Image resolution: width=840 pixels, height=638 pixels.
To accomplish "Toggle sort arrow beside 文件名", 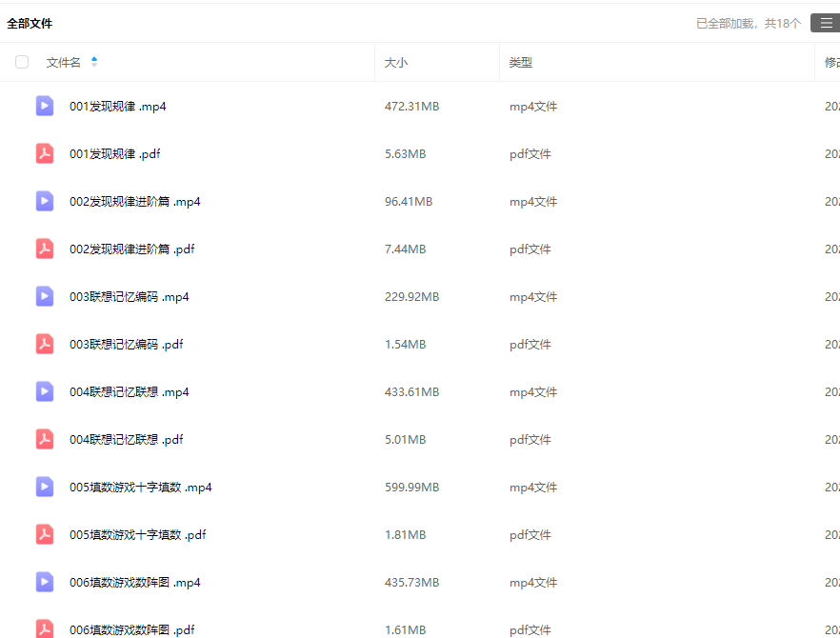I will [94, 62].
